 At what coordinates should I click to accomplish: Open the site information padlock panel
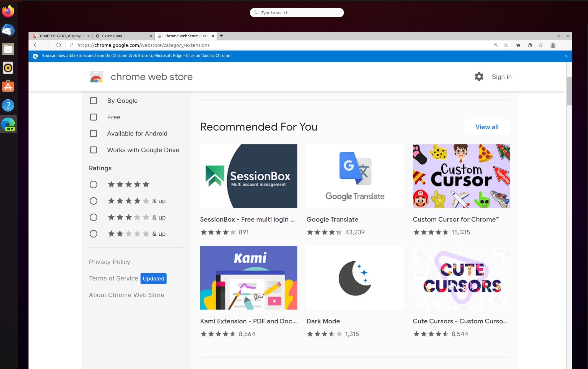pyautogui.click(x=71, y=45)
